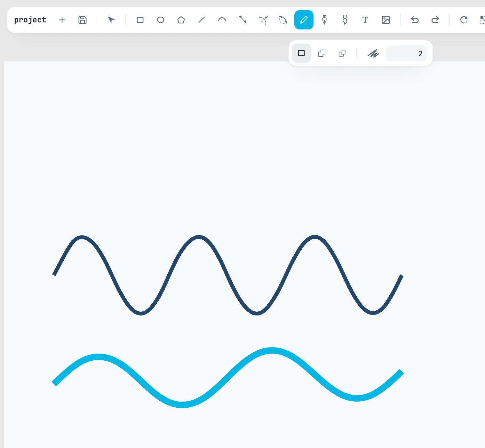Image resolution: width=485 pixels, height=448 pixels.
Task: Save the project with floppy disk icon
Action: tap(83, 20)
